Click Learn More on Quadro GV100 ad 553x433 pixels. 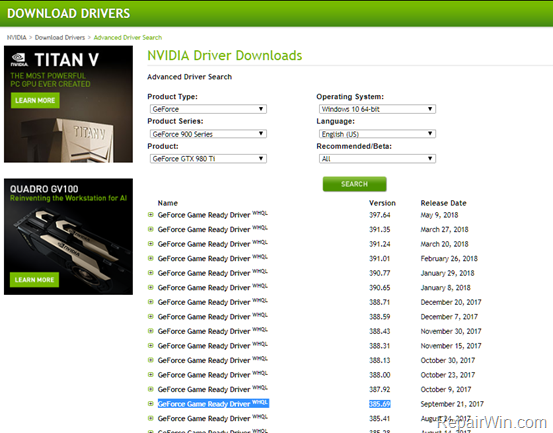click(35, 280)
